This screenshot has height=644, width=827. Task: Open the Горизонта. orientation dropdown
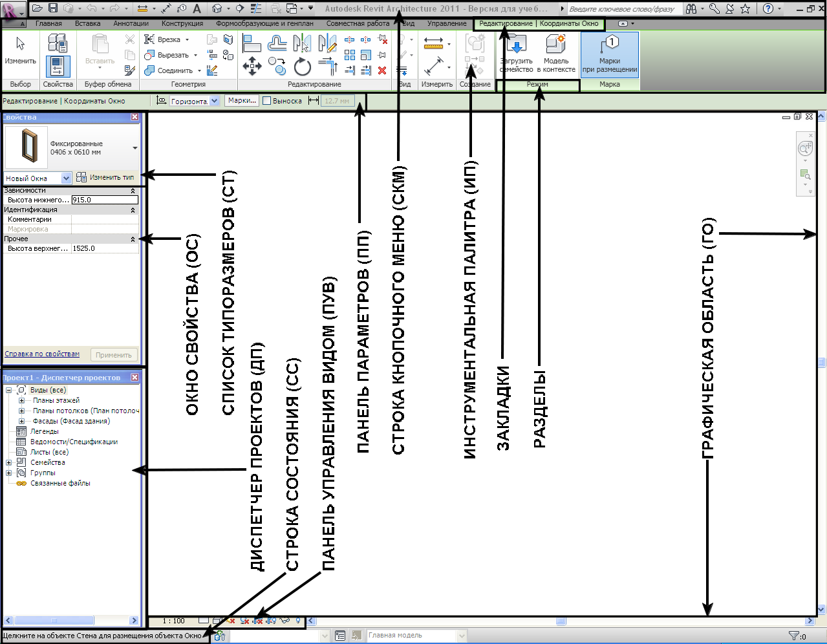[215, 101]
